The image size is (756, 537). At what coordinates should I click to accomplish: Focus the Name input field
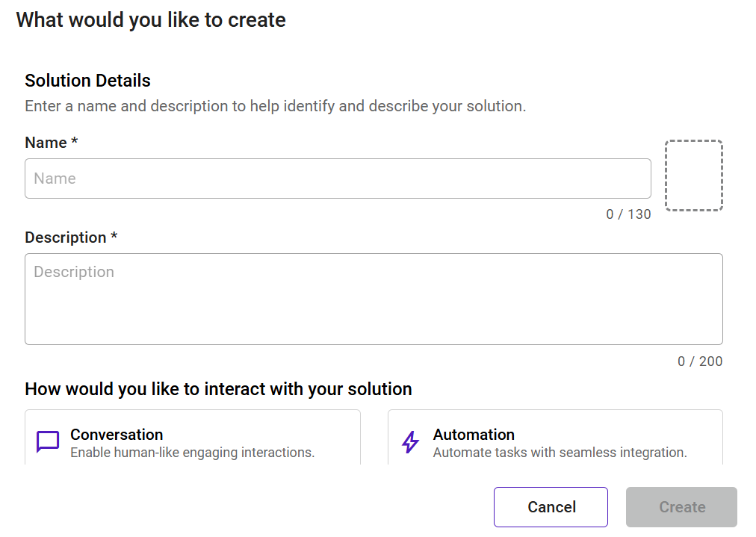(338, 179)
